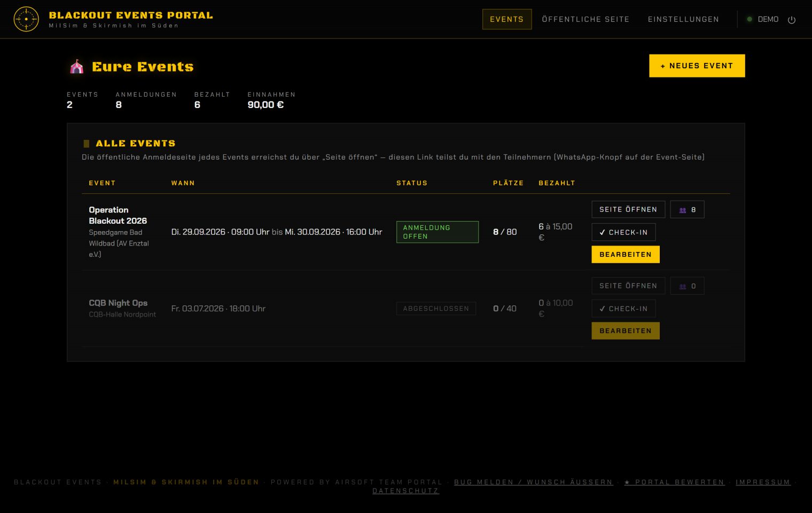Edit the CQB Night Ops event
This screenshot has width=812, height=513.
(x=626, y=331)
